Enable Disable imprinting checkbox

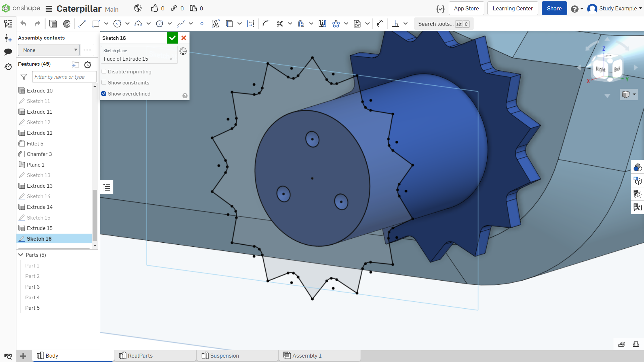tap(104, 72)
